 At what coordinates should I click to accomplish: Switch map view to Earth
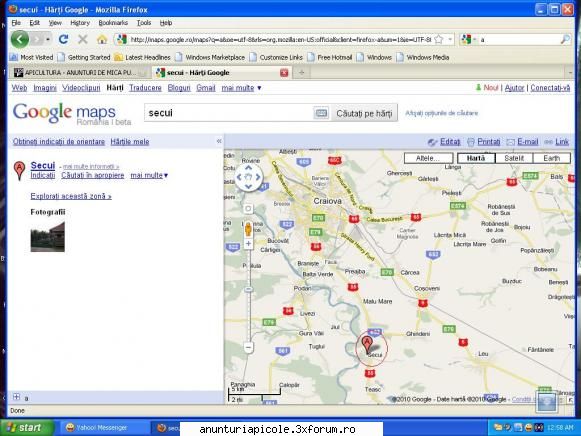coord(551,158)
